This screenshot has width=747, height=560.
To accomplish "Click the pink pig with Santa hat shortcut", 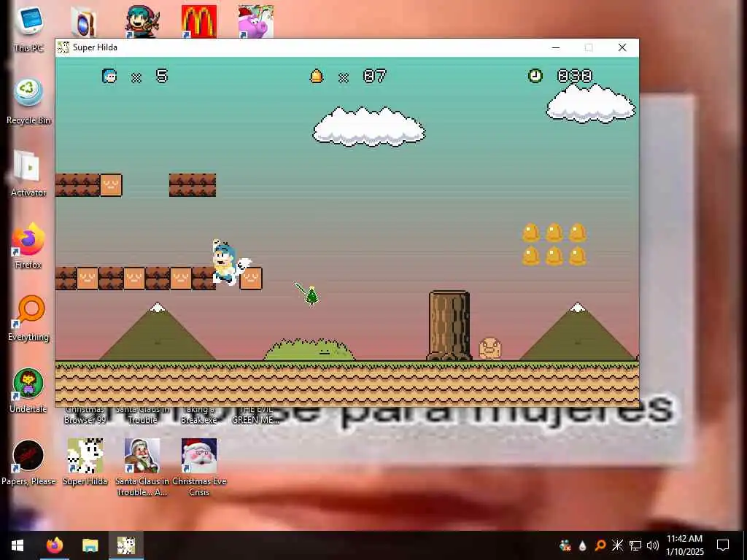I will click(x=256, y=21).
